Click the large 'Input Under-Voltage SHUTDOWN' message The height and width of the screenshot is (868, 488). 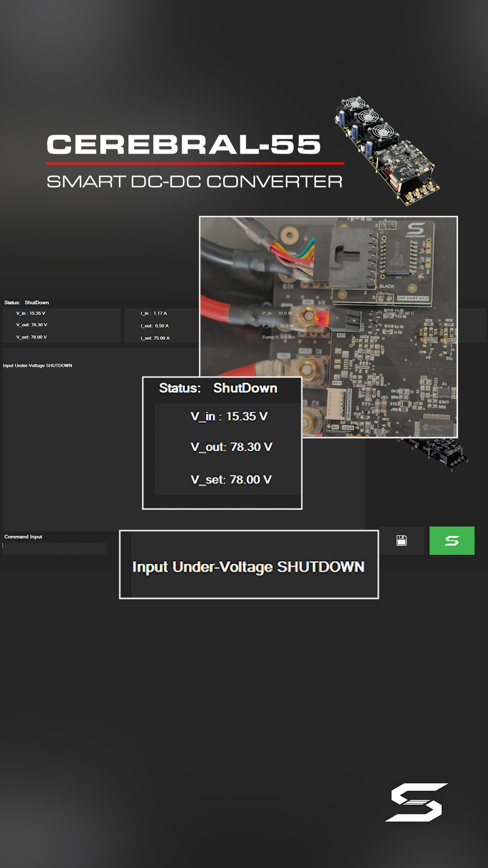coord(249,567)
